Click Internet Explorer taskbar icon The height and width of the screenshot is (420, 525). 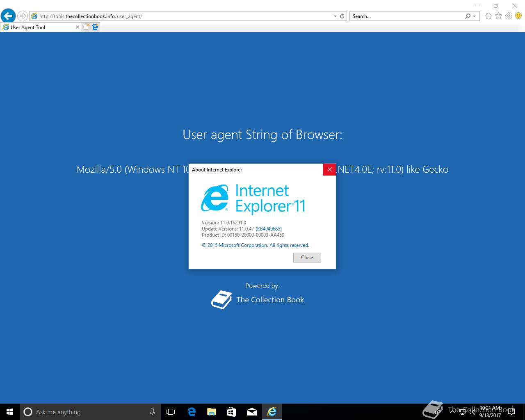click(x=272, y=412)
